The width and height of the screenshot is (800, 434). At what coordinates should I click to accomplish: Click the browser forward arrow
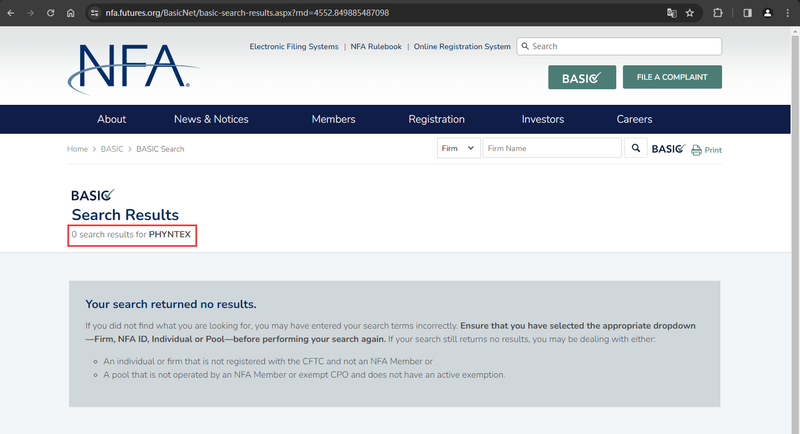pyautogui.click(x=31, y=13)
